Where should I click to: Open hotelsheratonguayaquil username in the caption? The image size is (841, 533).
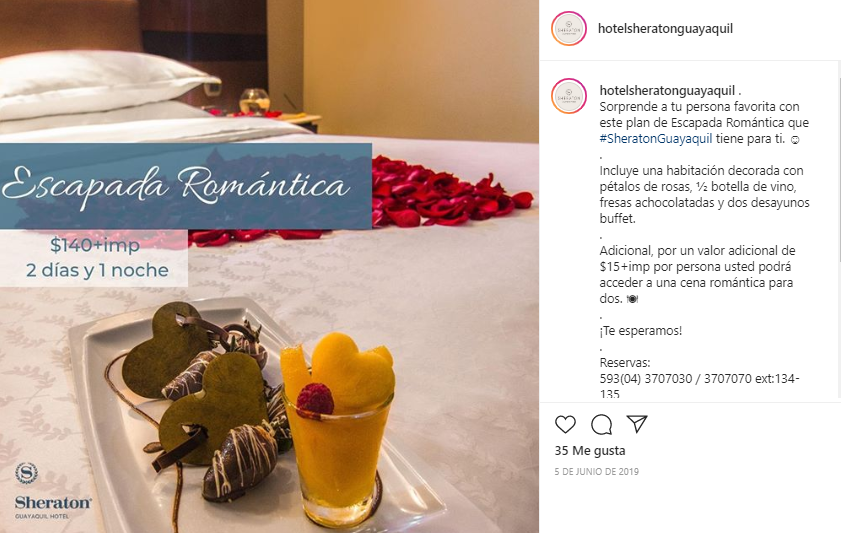667,91
